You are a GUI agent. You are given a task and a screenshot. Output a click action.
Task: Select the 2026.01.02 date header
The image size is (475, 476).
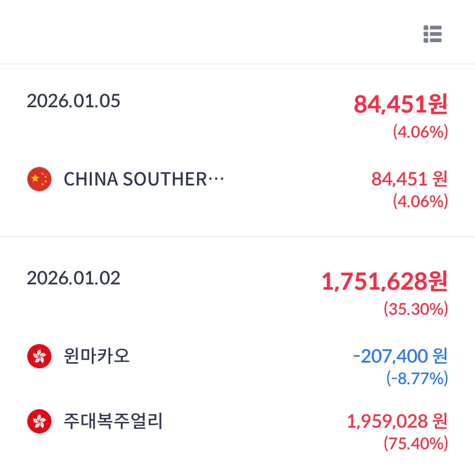(73, 278)
